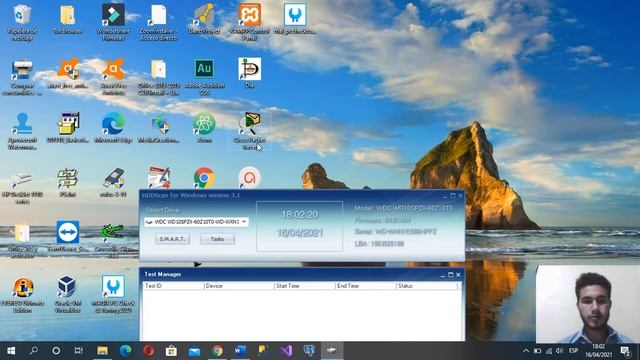Open Visual Studio from the taskbar

286,351
